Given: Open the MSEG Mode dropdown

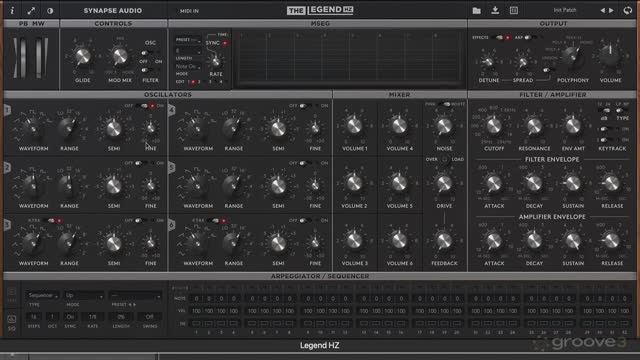Looking at the screenshot, I should 188,66.
